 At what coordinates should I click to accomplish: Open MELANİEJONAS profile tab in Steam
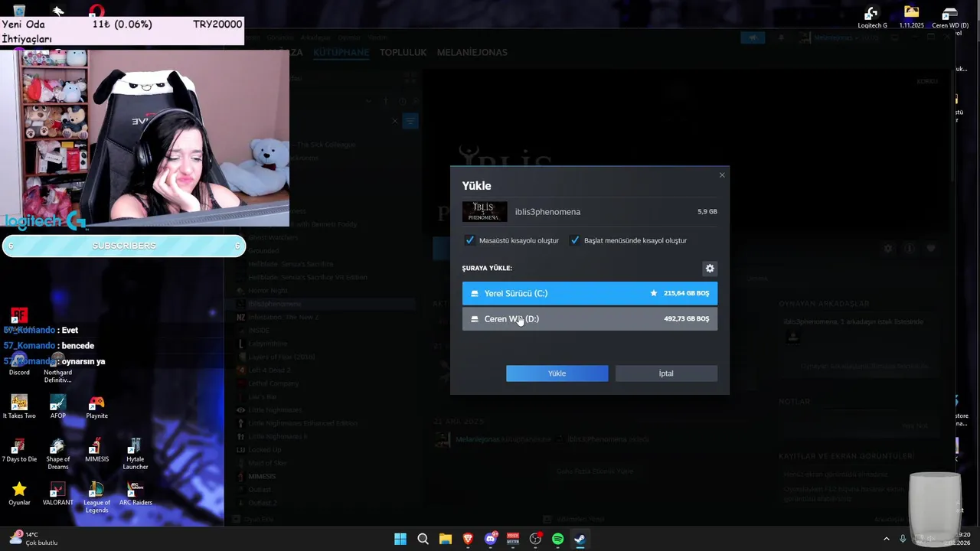pyautogui.click(x=472, y=52)
